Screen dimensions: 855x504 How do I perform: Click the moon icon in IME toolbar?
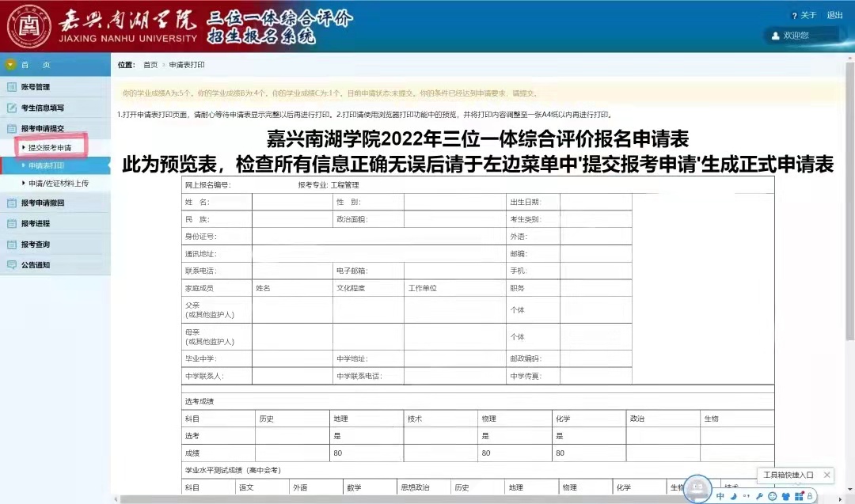[733, 496]
